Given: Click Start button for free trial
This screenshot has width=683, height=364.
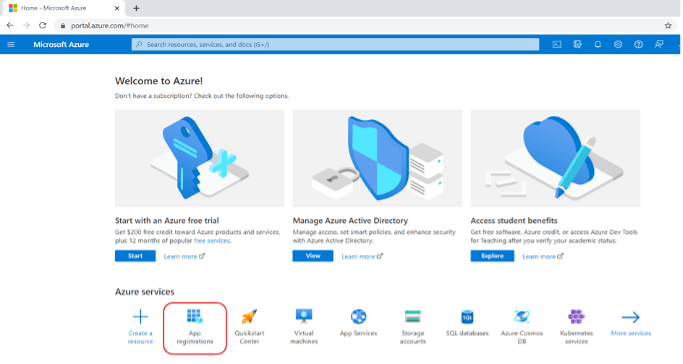Looking at the screenshot, I should click(135, 256).
